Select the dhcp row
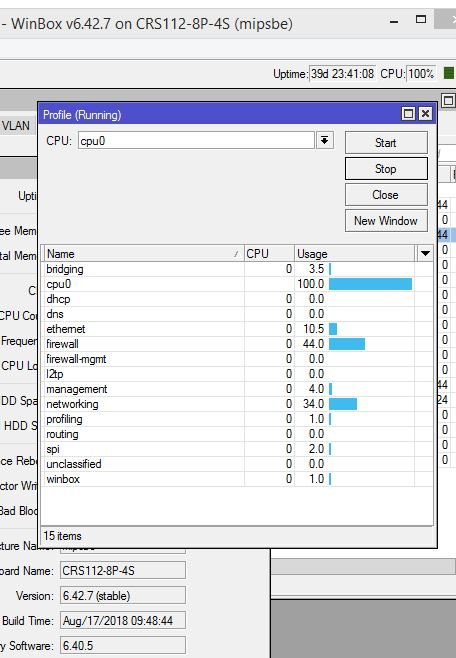Image resolution: width=456 pixels, height=658 pixels. tap(238, 299)
